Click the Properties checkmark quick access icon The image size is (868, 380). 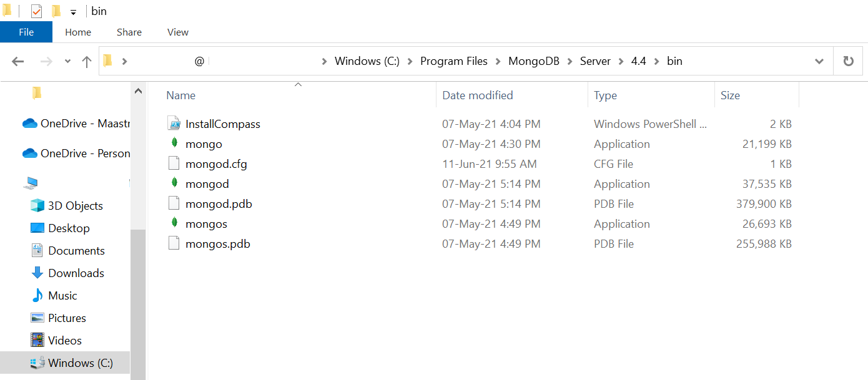click(x=36, y=11)
